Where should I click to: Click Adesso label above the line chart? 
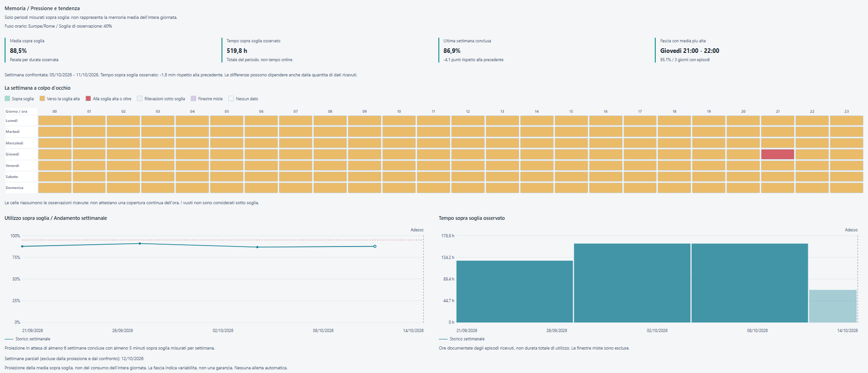point(417,230)
